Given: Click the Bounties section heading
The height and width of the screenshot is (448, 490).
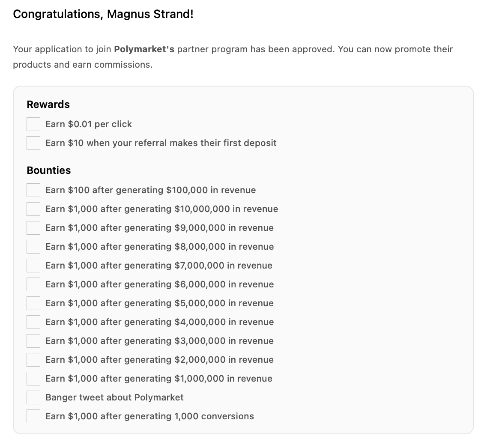Looking at the screenshot, I should [49, 170].
